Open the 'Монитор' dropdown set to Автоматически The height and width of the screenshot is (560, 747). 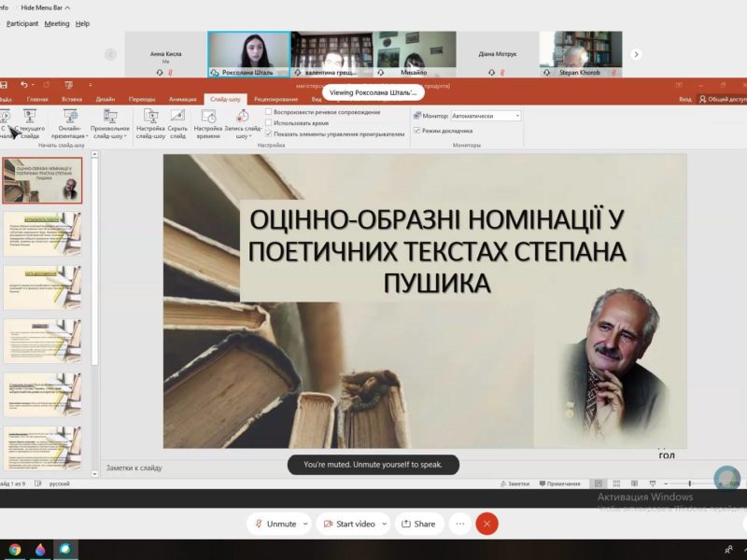[486, 116]
